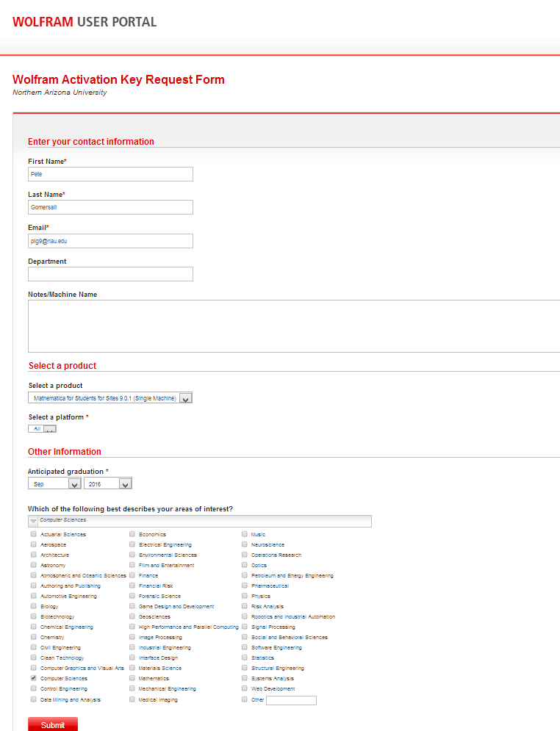Viewport: 560px width, 731px height.
Task: Uncheck the Computer Sciences checkbox
Action: (x=34, y=678)
